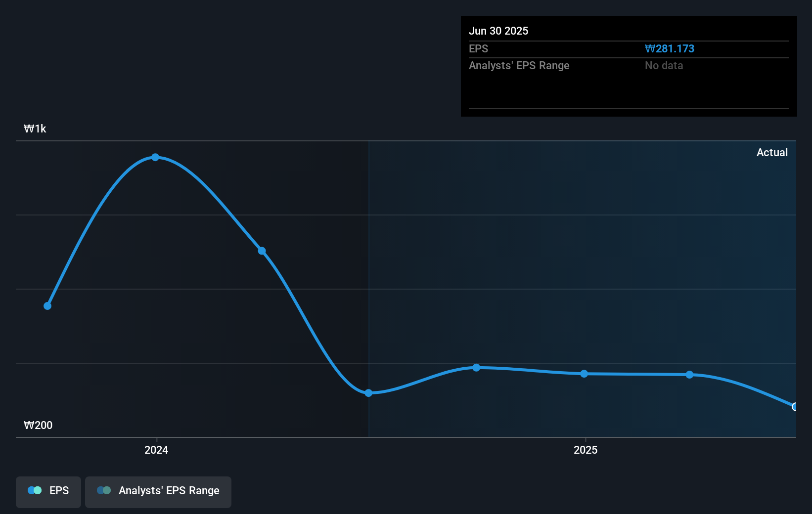
Task: Click the ₩200 axis label
Action: pos(38,425)
